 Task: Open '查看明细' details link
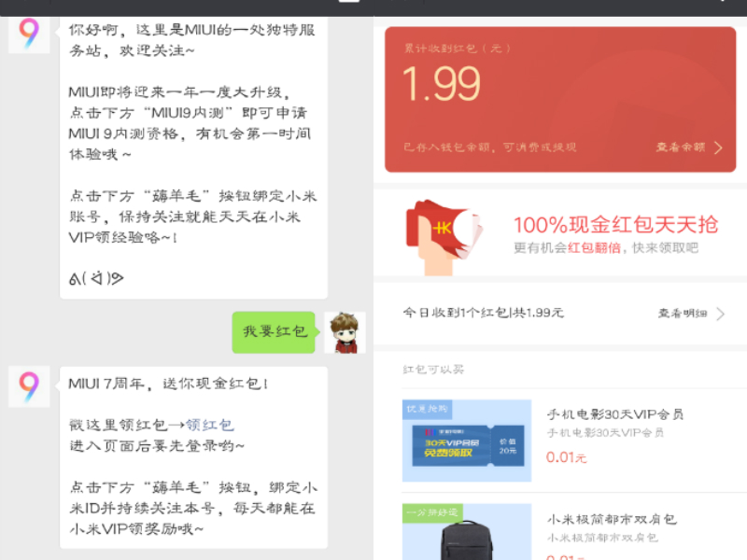(x=683, y=314)
